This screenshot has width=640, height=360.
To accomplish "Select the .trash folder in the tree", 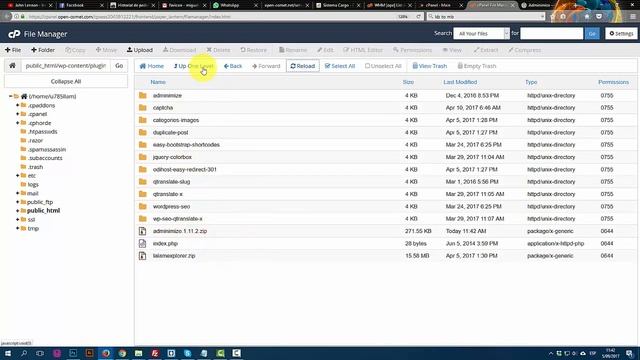I will (36, 167).
